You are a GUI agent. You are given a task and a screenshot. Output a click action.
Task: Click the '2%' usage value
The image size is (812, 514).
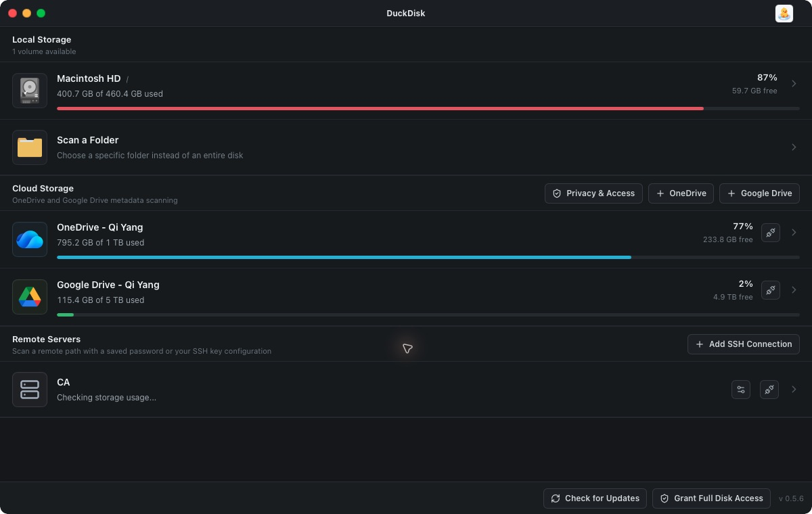tap(746, 284)
